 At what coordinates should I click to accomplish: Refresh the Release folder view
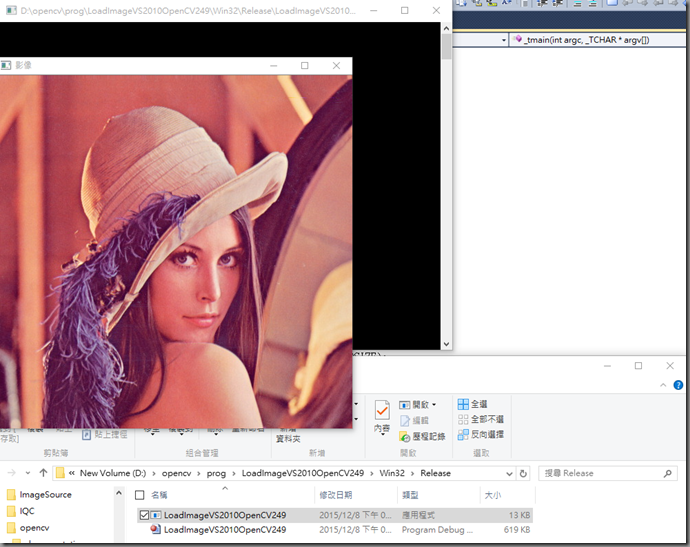[x=523, y=474]
